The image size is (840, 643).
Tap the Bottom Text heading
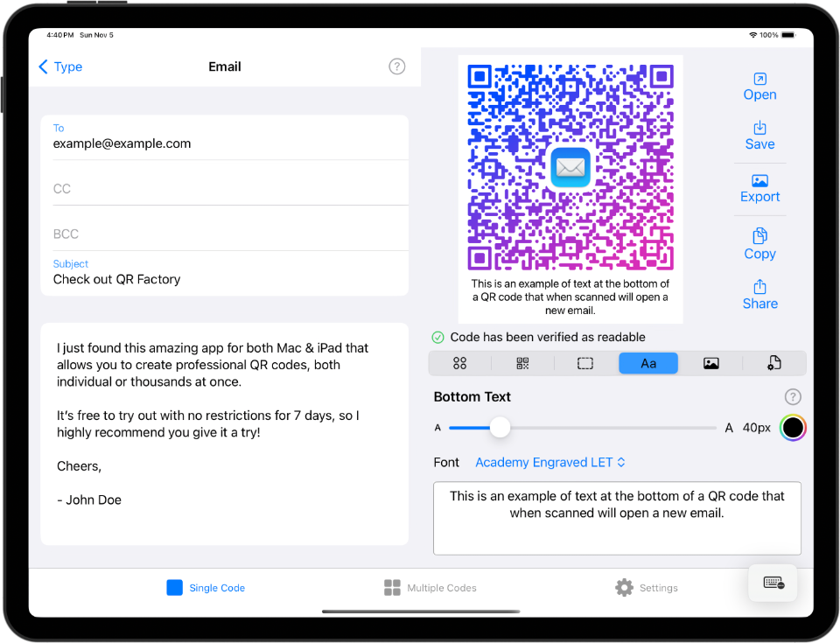tap(472, 397)
